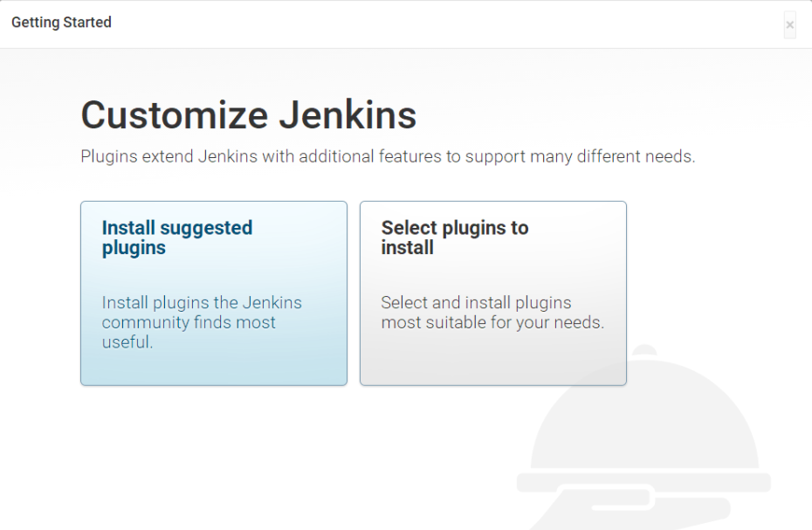The width and height of the screenshot is (812, 530).
Task: Choose the white manual plugin selection panel
Action: [492, 293]
